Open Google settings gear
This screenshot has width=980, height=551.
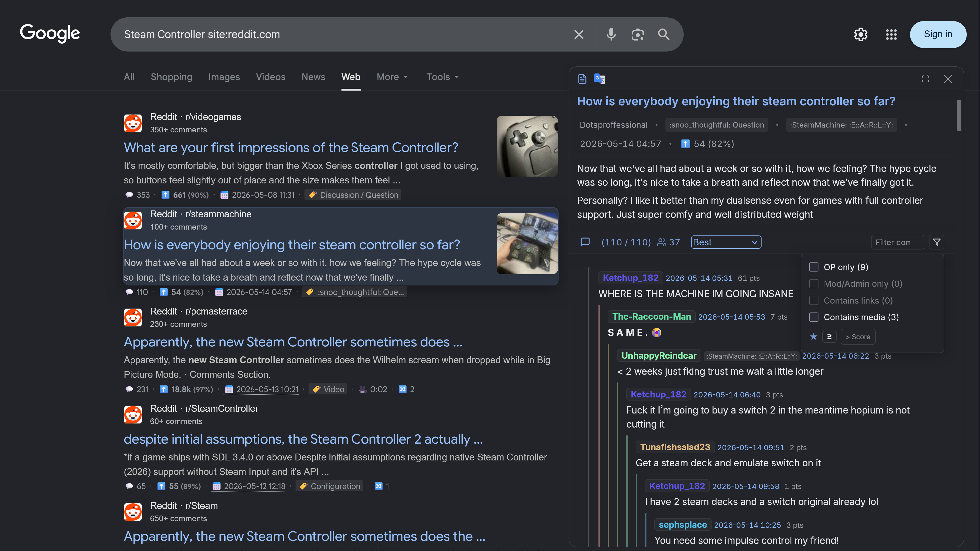(861, 35)
